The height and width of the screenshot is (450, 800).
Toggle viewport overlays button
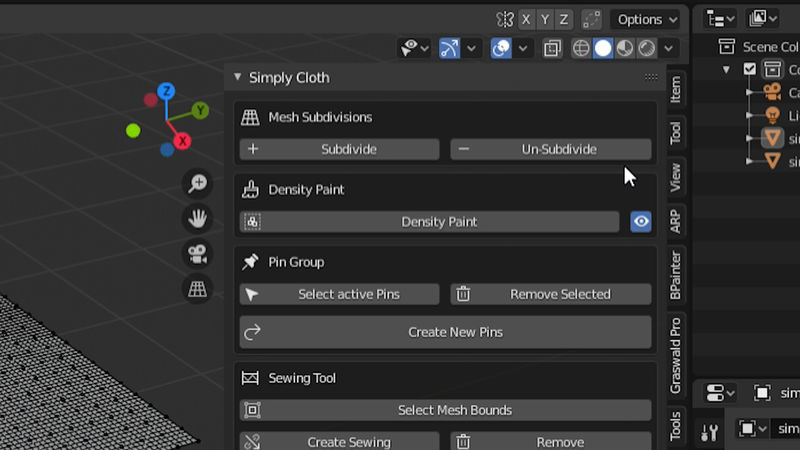(501, 48)
